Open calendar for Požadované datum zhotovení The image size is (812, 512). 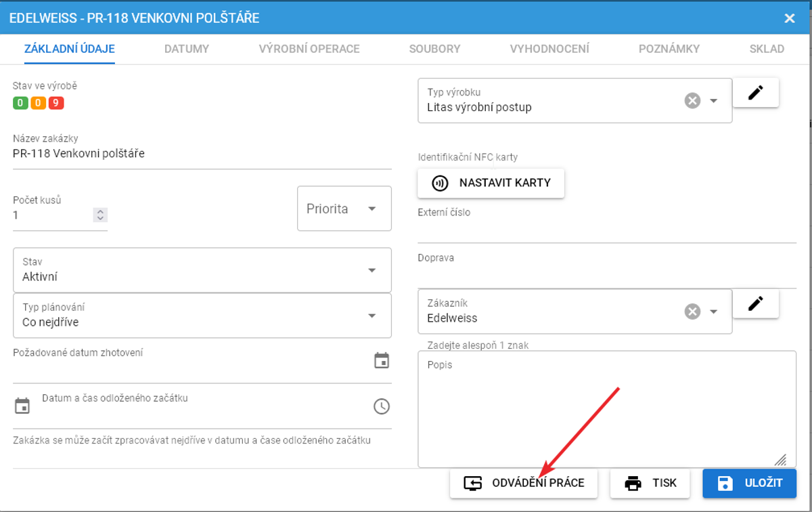tap(382, 360)
